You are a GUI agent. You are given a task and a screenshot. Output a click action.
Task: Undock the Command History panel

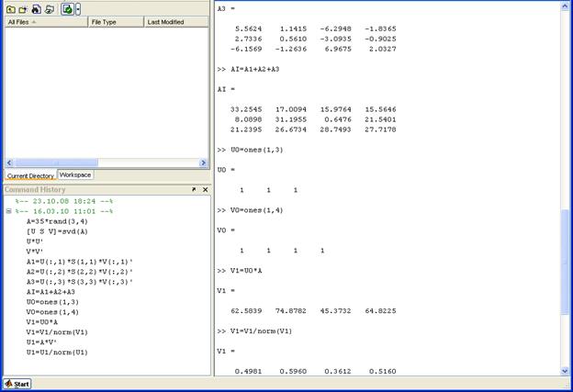(194, 189)
